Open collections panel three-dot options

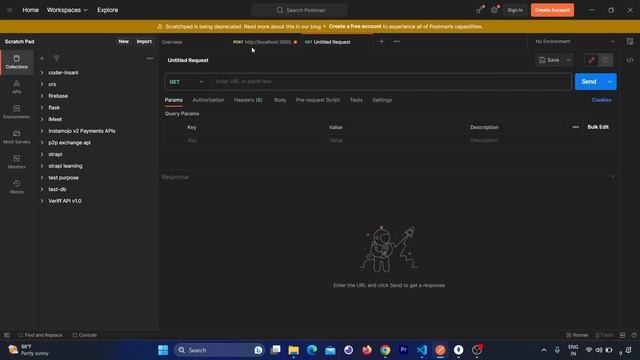150,59
